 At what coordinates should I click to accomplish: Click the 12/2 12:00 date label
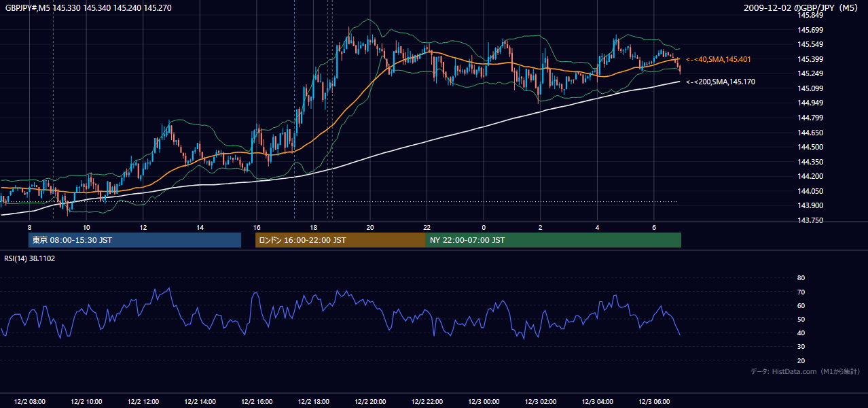tap(143, 402)
